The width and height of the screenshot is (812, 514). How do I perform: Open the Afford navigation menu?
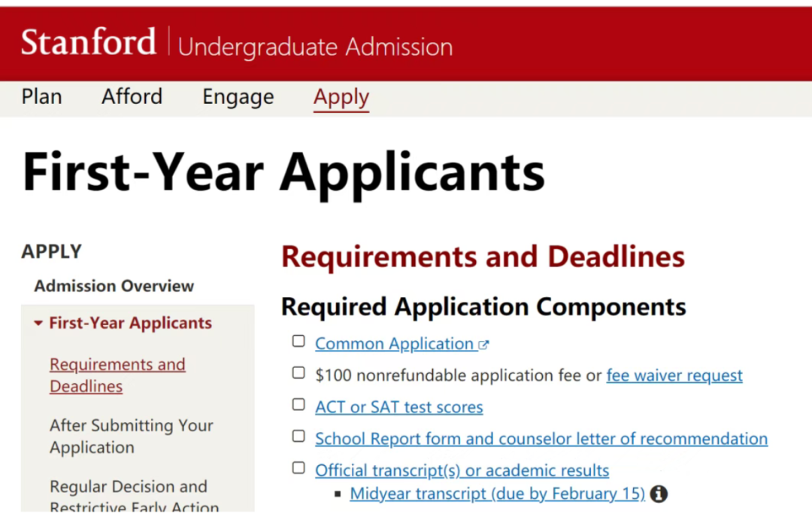coord(132,97)
